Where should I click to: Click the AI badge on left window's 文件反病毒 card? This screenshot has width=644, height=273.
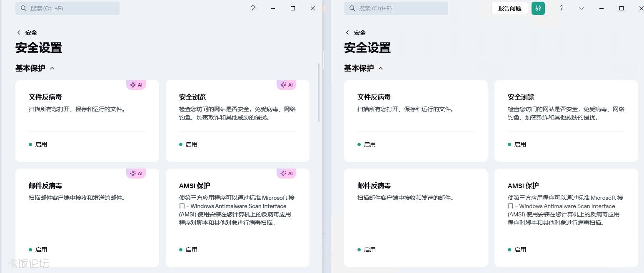point(136,85)
